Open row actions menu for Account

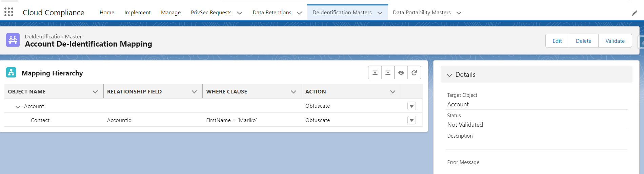pyautogui.click(x=411, y=106)
